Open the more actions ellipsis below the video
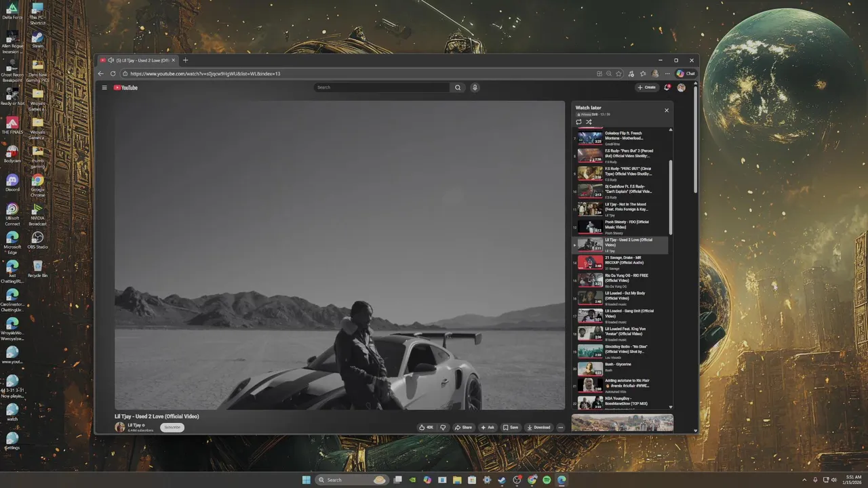The width and height of the screenshot is (868, 488). (x=560, y=428)
